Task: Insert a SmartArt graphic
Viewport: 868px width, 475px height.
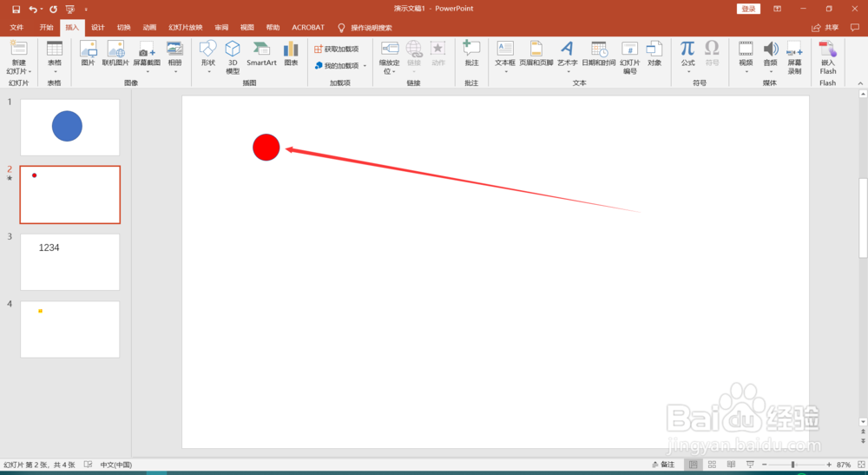Action: (261, 53)
